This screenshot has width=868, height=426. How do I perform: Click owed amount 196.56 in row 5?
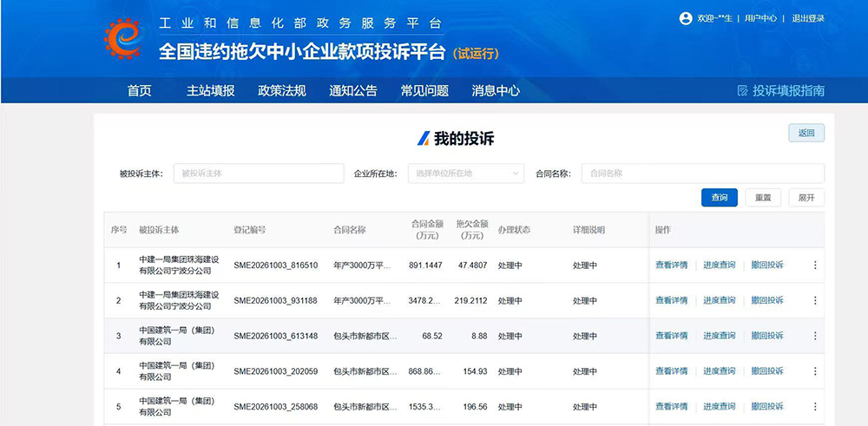click(475, 407)
